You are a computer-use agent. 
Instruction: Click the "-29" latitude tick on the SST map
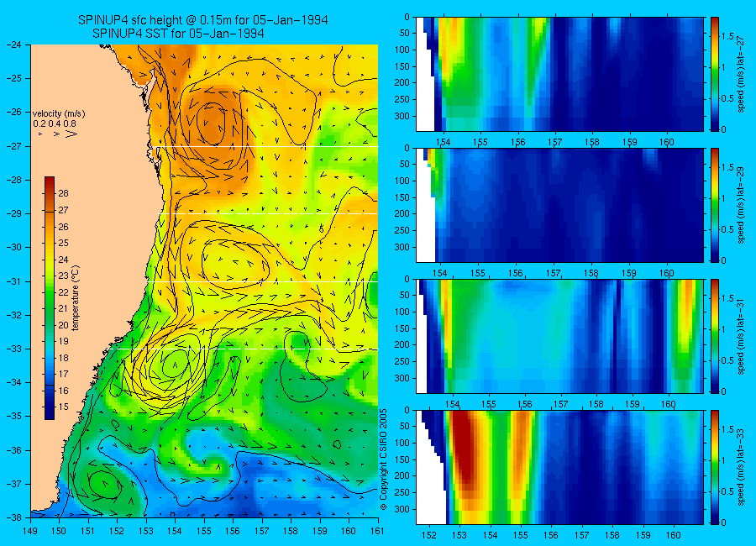pyautogui.click(x=13, y=213)
